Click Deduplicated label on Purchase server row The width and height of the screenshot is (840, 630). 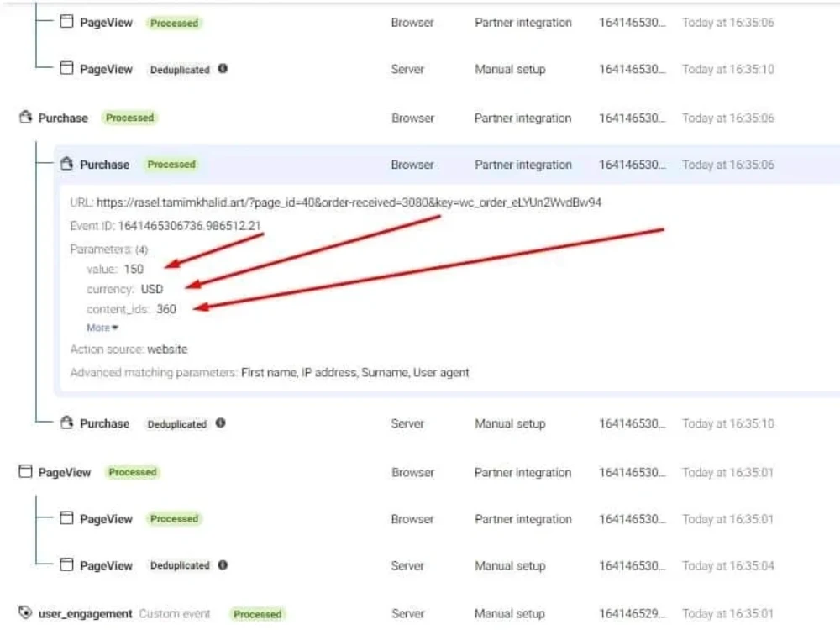point(176,423)
